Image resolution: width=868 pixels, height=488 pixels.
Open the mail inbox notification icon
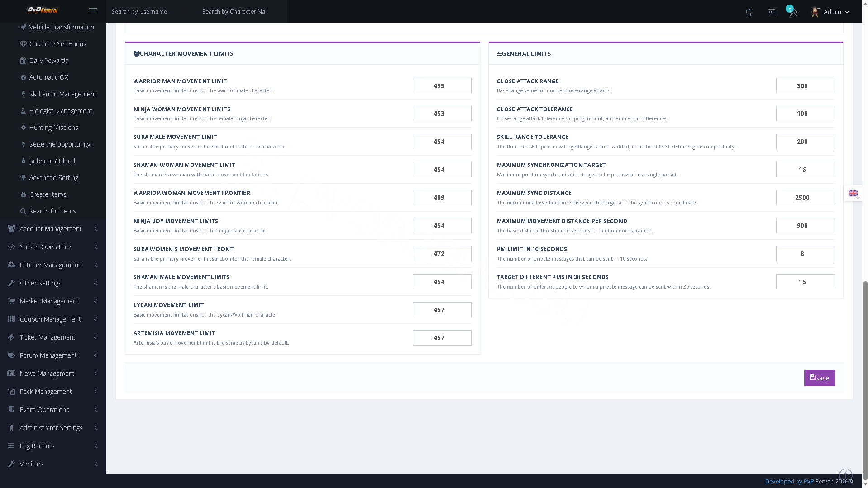(x=793, y=13)
